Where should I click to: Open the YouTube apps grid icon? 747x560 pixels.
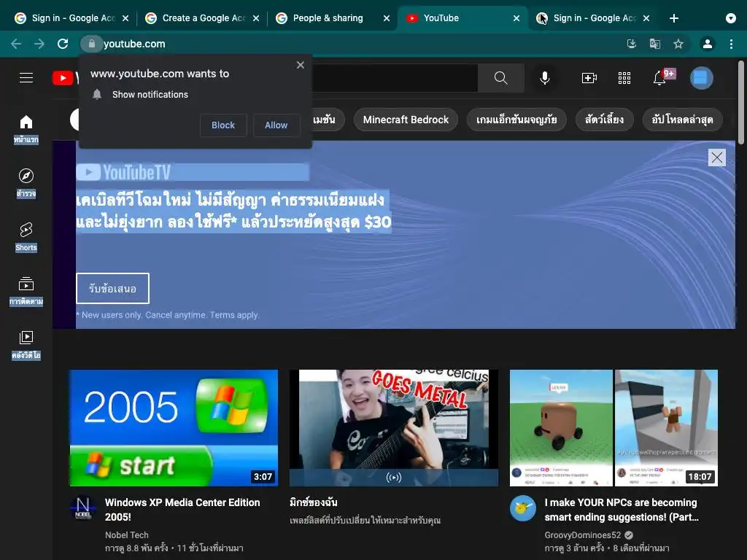click(624, 78)
